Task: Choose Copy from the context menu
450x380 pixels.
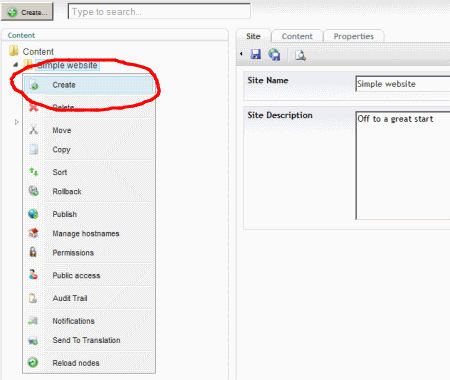Action: [x=89, y=149]
